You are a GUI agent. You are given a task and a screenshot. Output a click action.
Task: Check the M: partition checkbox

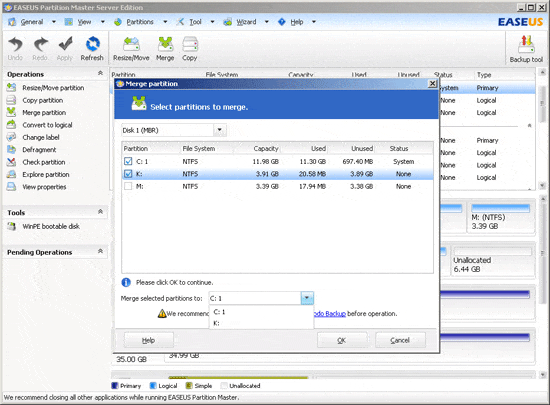pyautogui.click(x=128, y=186)
